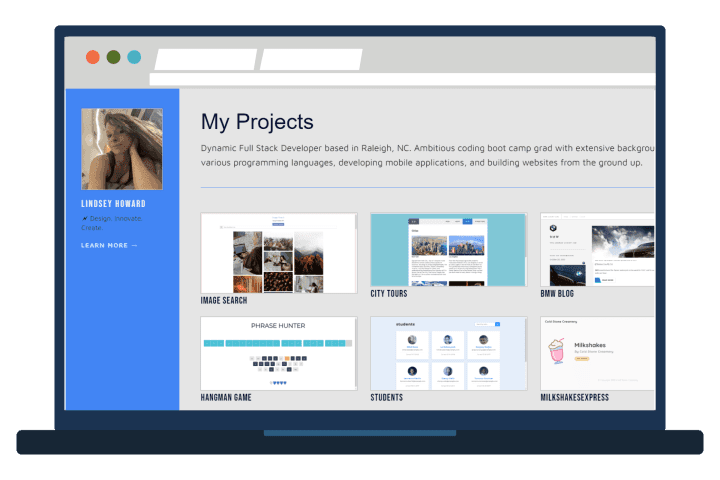Screen dimensions: 720x480
Task: Click the Image Search title
Action: tap(224, 300)
